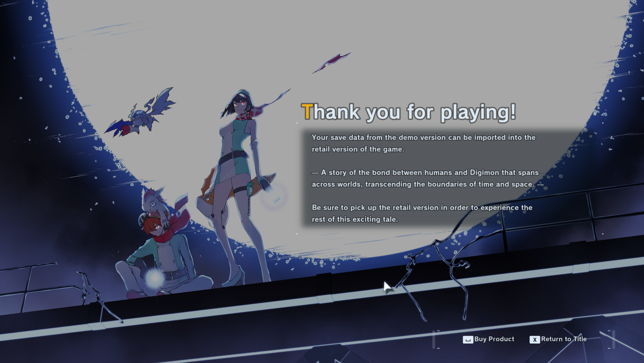Click the Return to Title button

coord(558,339)
